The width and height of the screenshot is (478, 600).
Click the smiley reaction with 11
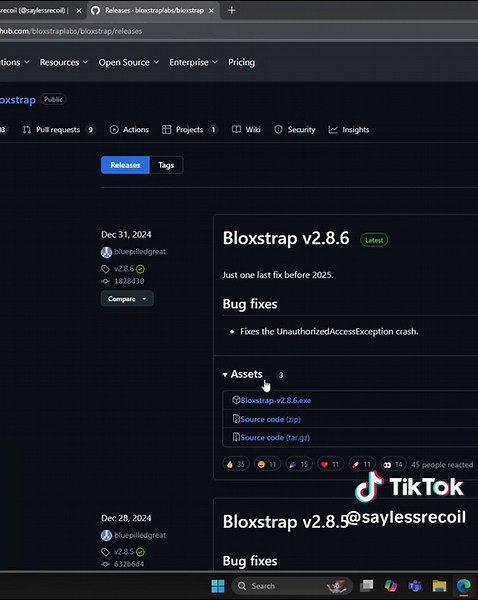pyautogui.click(x=267, y=464)
